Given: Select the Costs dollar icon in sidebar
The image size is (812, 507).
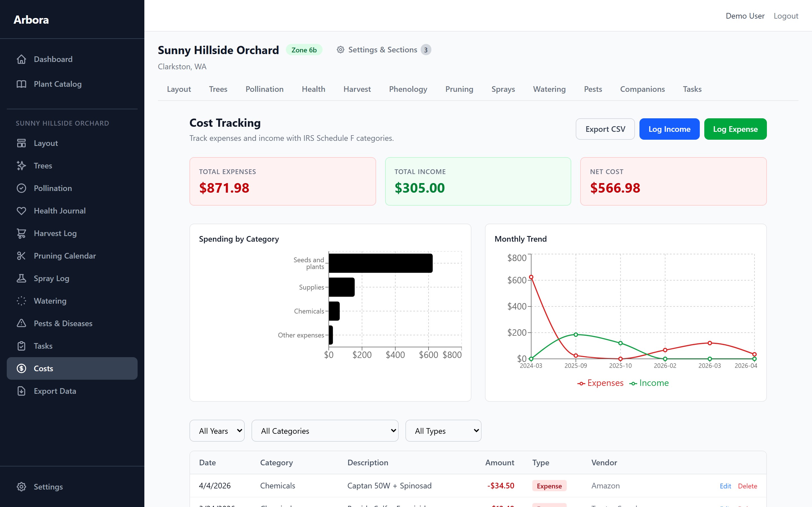Looking at the screenshot, I should point(21,368).
